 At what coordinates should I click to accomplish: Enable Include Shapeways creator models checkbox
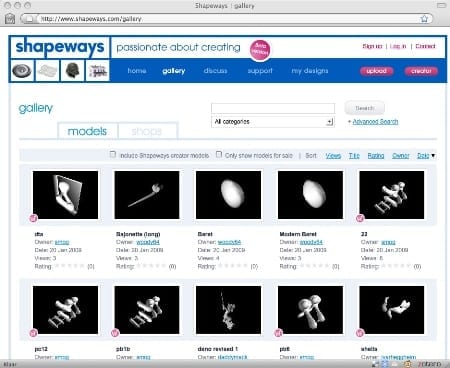click(113, 154)
